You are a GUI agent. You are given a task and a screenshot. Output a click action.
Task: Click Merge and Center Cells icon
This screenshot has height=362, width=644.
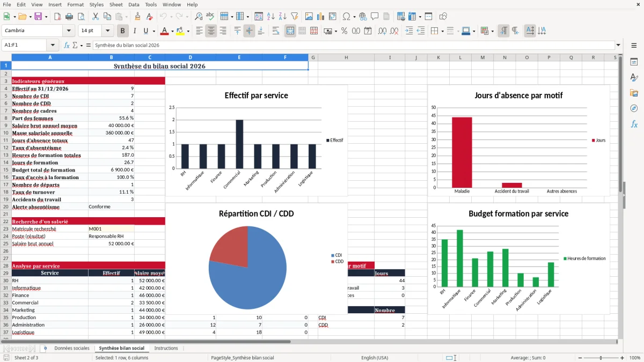[x=290, y=31]
